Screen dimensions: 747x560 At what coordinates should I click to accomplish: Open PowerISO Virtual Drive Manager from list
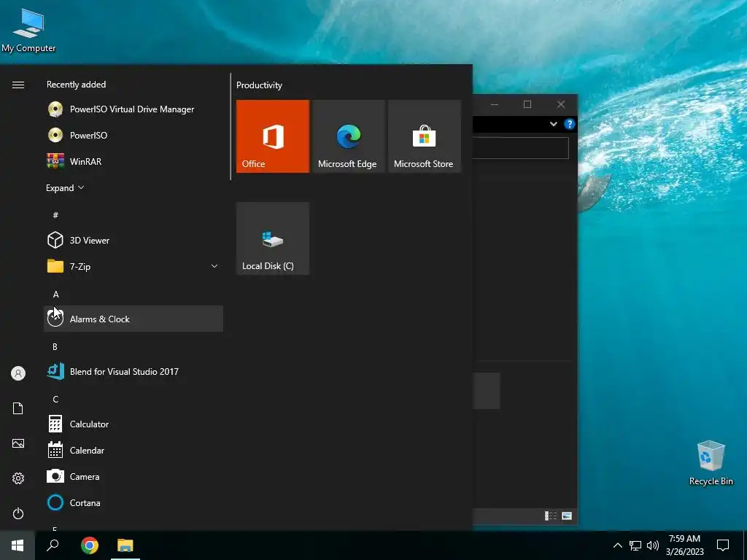(x=133, y=109)
